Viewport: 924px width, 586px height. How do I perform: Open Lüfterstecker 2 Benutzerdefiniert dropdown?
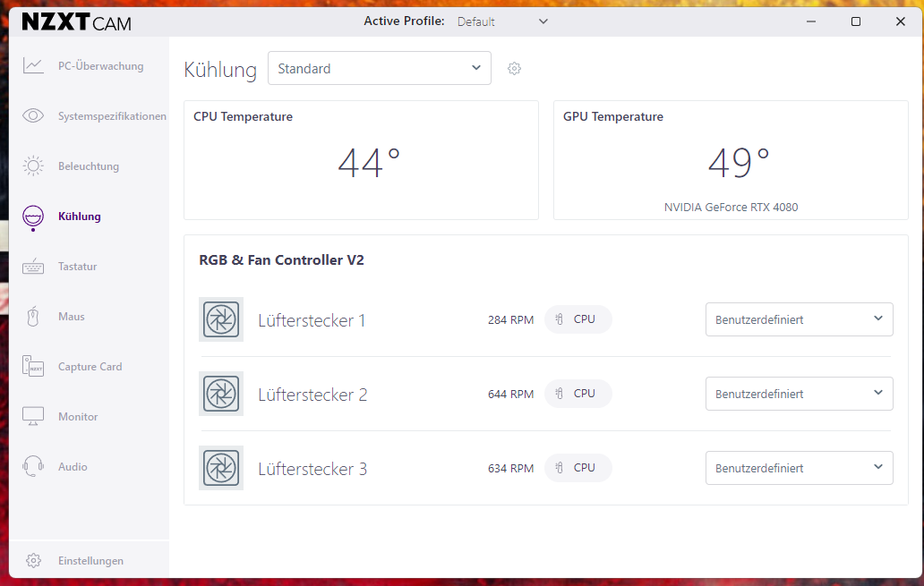pos(799,394)
